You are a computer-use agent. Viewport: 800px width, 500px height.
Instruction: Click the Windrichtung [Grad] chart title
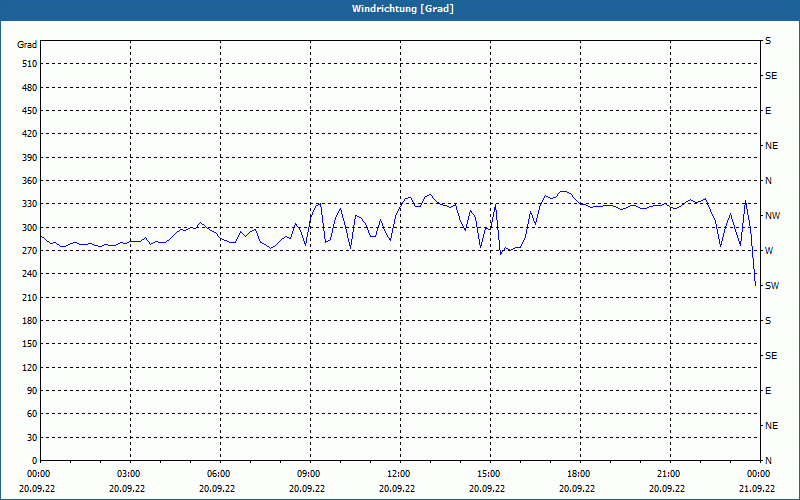pos(403,9)
